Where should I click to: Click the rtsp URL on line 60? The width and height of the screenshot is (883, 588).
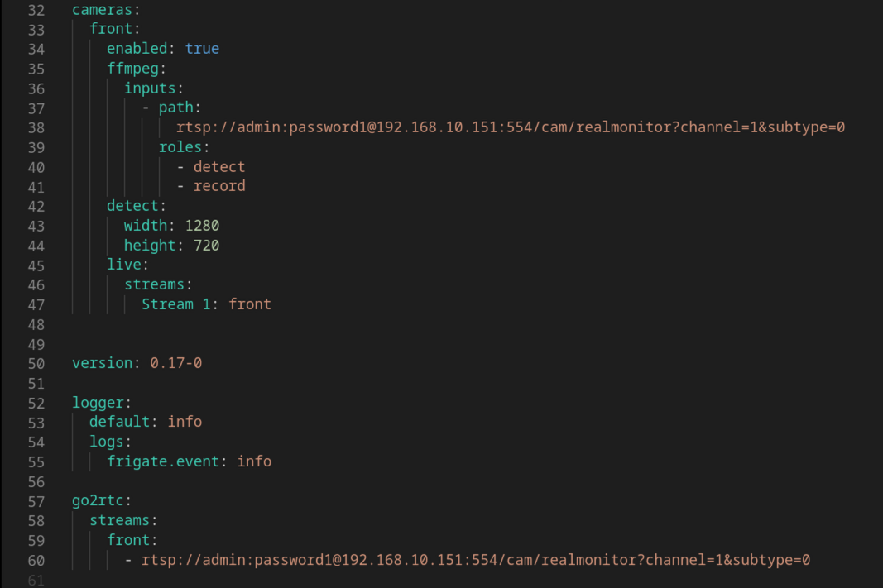click(x=475, y=560)
